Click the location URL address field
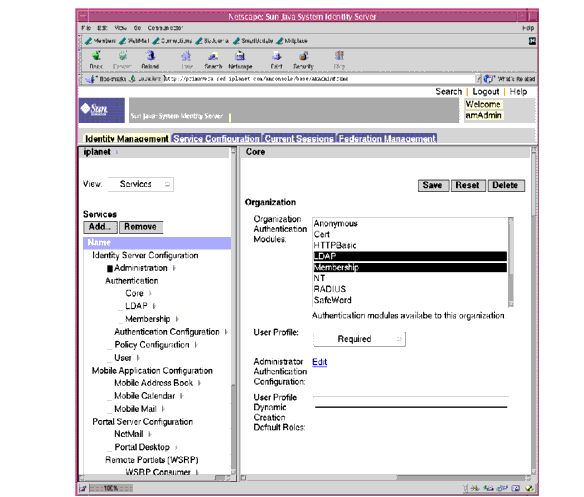 (320, 79)
